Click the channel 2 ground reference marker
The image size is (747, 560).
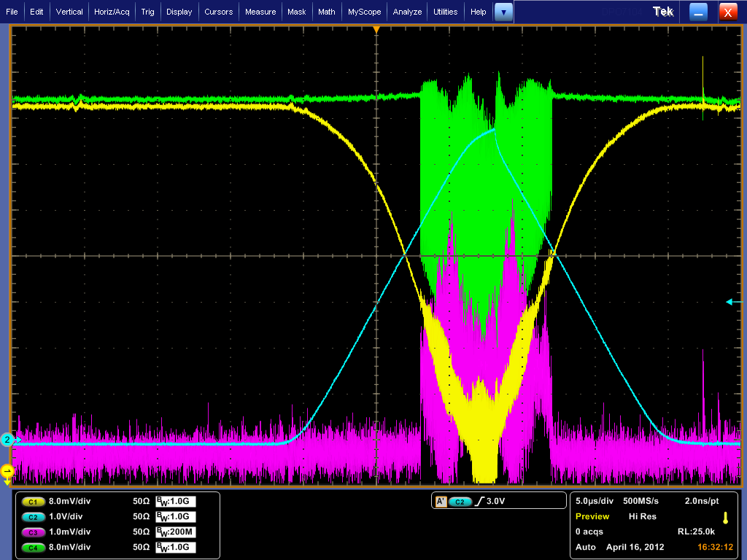(7, 440)
